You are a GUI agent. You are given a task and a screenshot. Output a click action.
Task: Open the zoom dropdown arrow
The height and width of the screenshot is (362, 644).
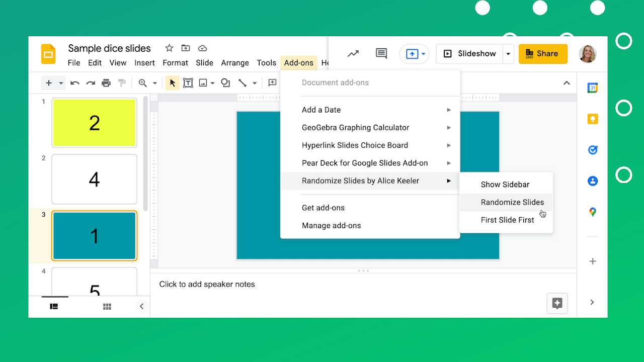pos(154,83)
